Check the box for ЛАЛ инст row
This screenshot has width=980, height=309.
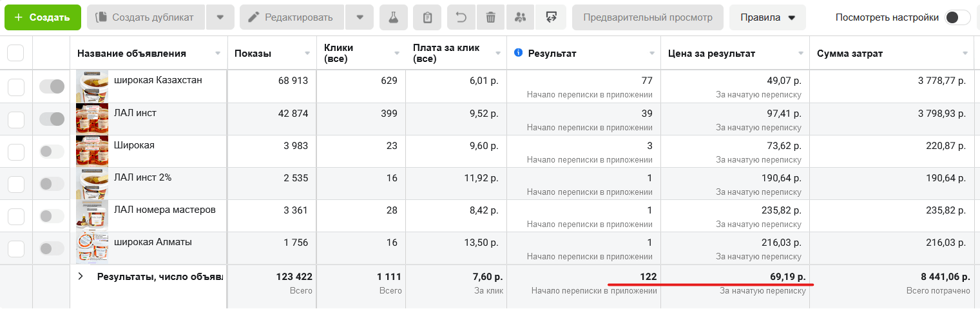pyautogui.click(x=15, y=119)
